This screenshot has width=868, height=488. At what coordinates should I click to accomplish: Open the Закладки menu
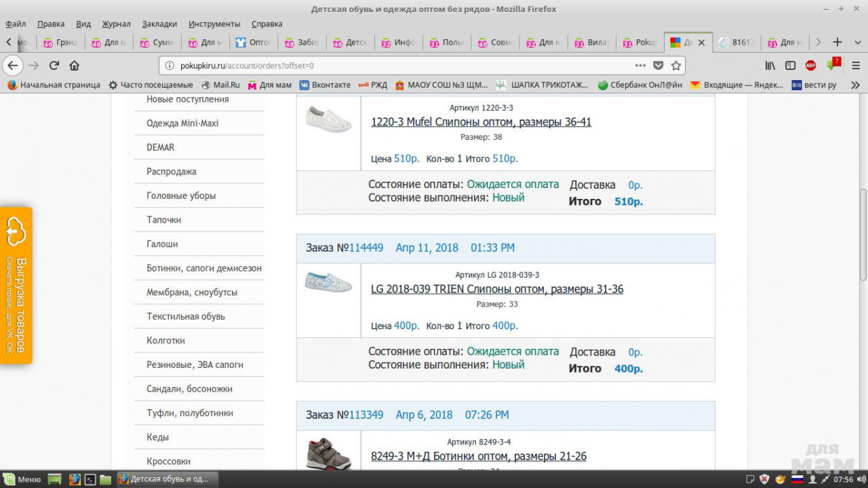tap(159, 24)
